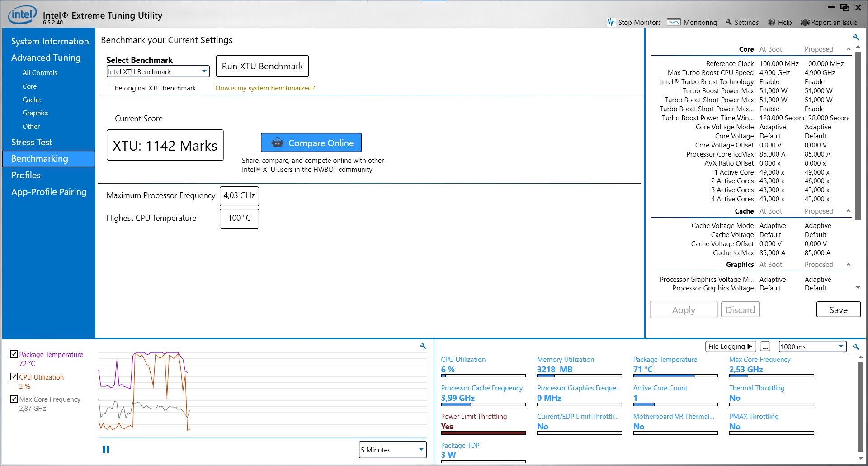
Task: Click the Package Temperature progress bar
Action: point(675,376)
